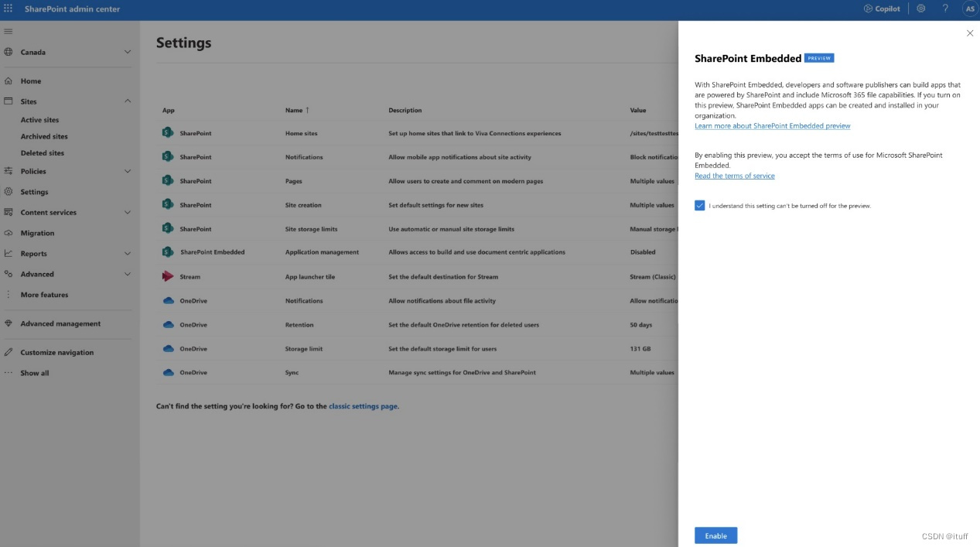
Task: Uncheck the 'I understand this setting' checkbox
Action: [700, 206]
